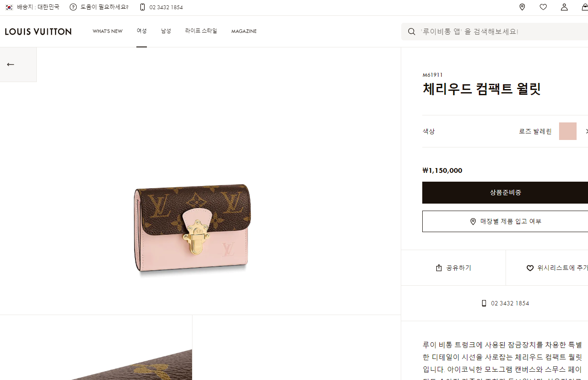The width and height of the screenshot is (588, 380).
Task: Add to wishlist via 위시리스트에 추가
Action: 557,268
